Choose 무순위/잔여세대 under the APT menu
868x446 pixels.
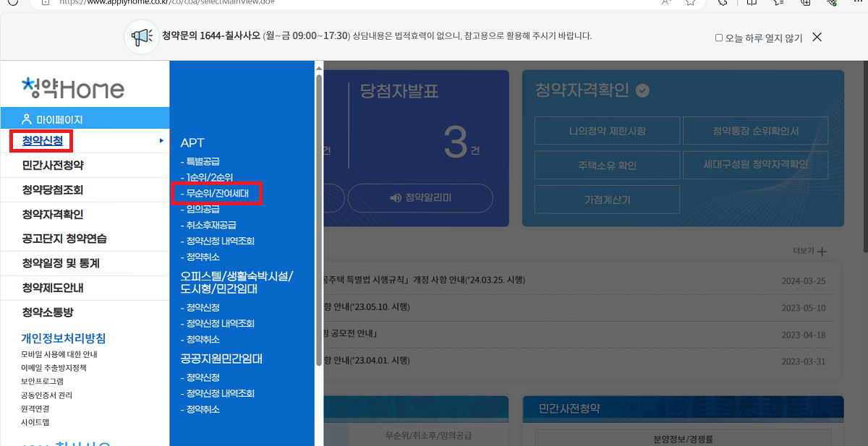pos(217,193)
